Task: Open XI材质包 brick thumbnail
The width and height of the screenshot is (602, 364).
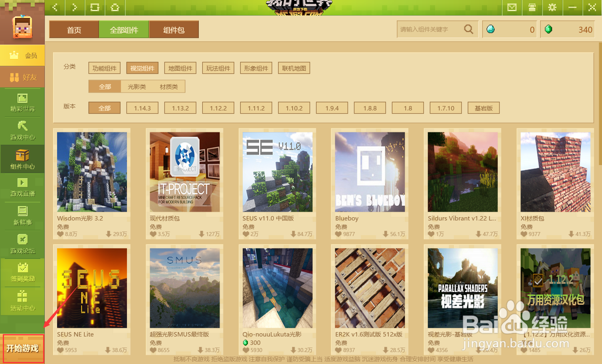Action: click(x=556, y=172)
